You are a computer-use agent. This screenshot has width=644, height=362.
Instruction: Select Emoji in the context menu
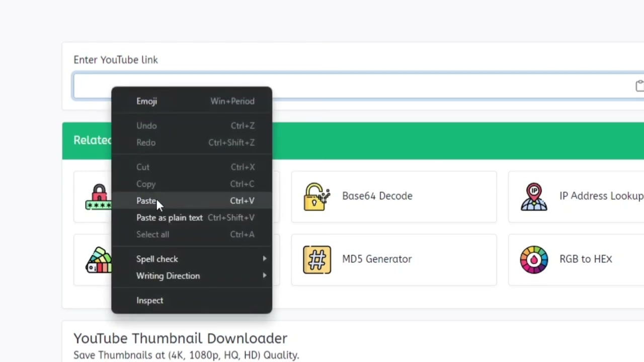pos(191,101)
